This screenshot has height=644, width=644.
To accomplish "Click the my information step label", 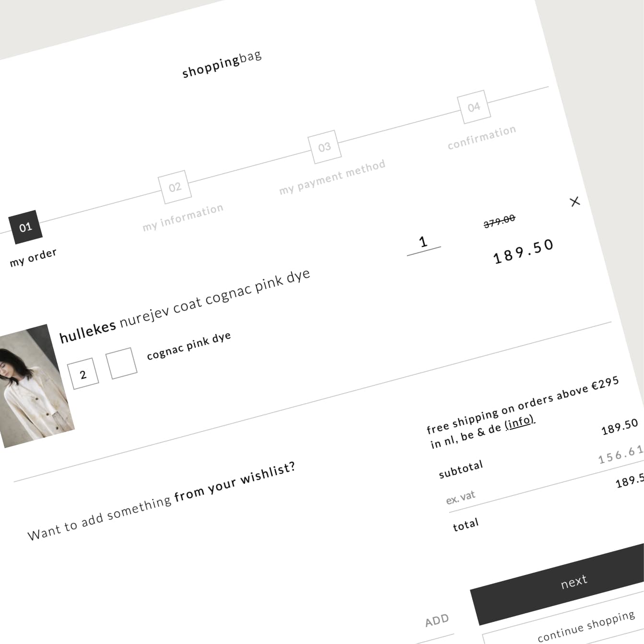I will pos(183,217).
